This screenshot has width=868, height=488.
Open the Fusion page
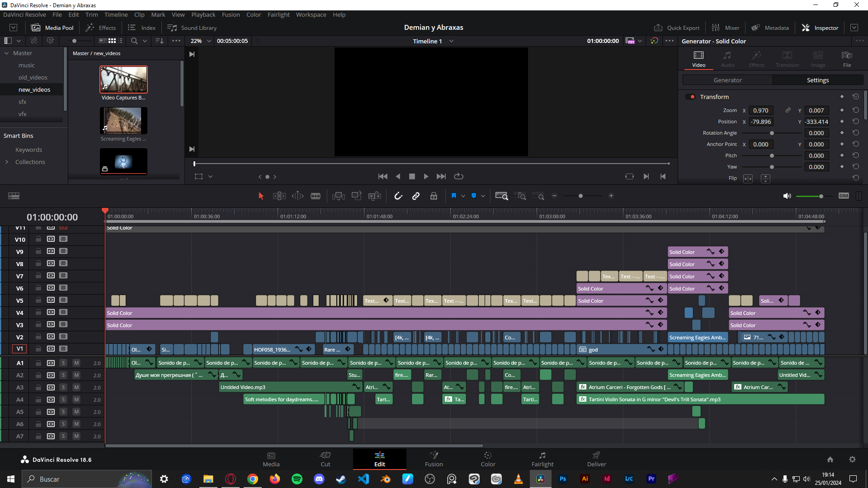click(x=434, y=459)
